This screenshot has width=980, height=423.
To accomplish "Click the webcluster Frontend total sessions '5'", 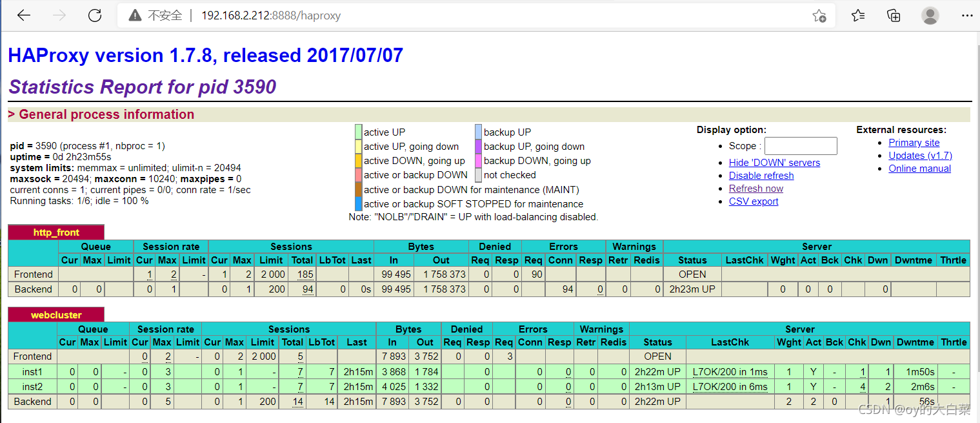I will pos(301,356).
